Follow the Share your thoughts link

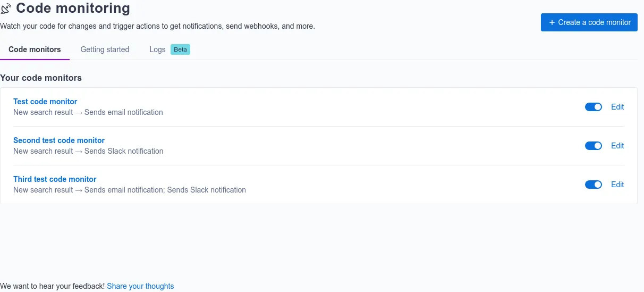point(140,286)
